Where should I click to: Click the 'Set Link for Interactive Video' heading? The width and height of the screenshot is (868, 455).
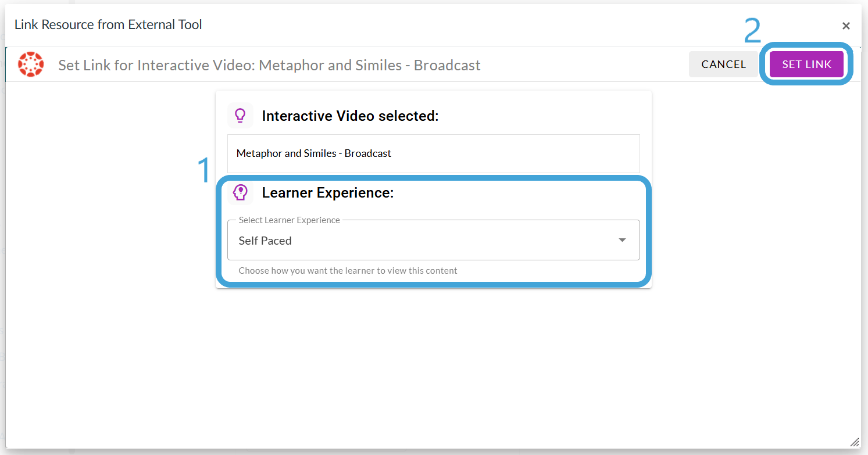click(269, 65)
